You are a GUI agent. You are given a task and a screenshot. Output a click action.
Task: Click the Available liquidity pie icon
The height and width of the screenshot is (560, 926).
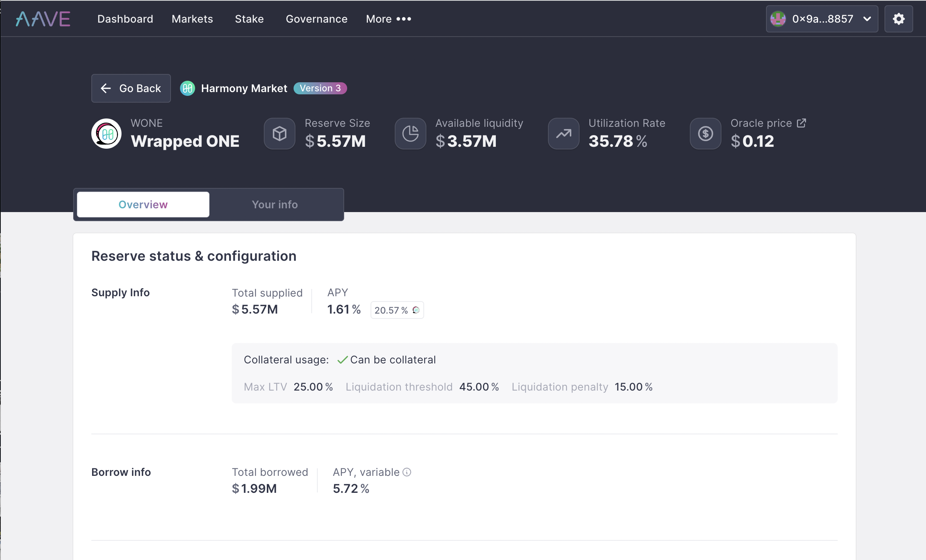[x=410, y=134]
